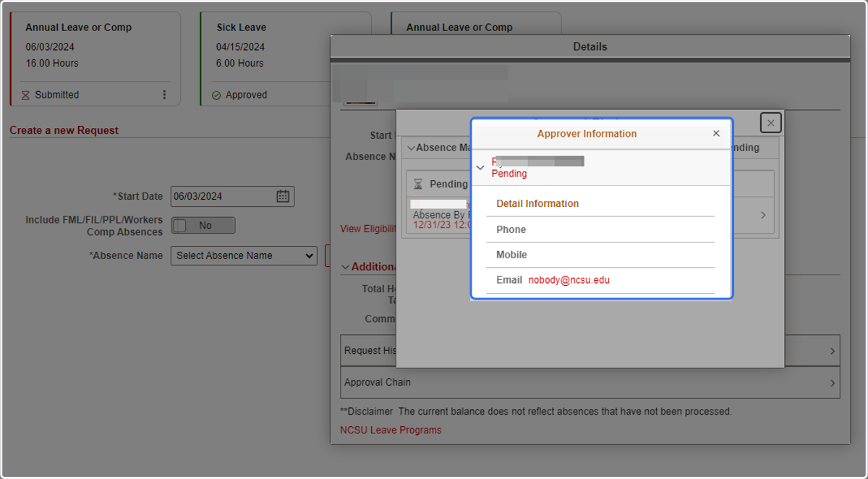This screenshot has width=868, height=479.
Task: Open the Select Absence Name dropdown
Action: [244, 255]
